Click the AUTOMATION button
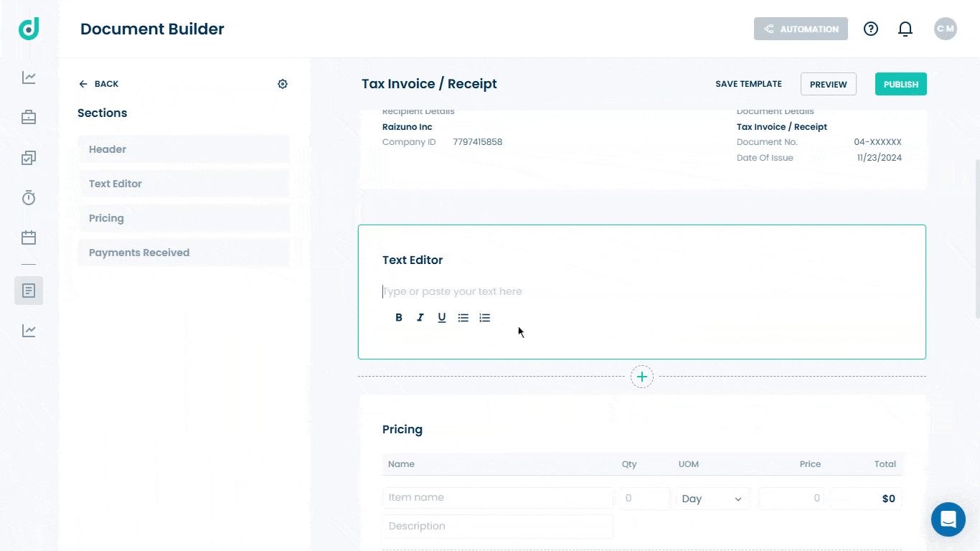 point(801,29)
